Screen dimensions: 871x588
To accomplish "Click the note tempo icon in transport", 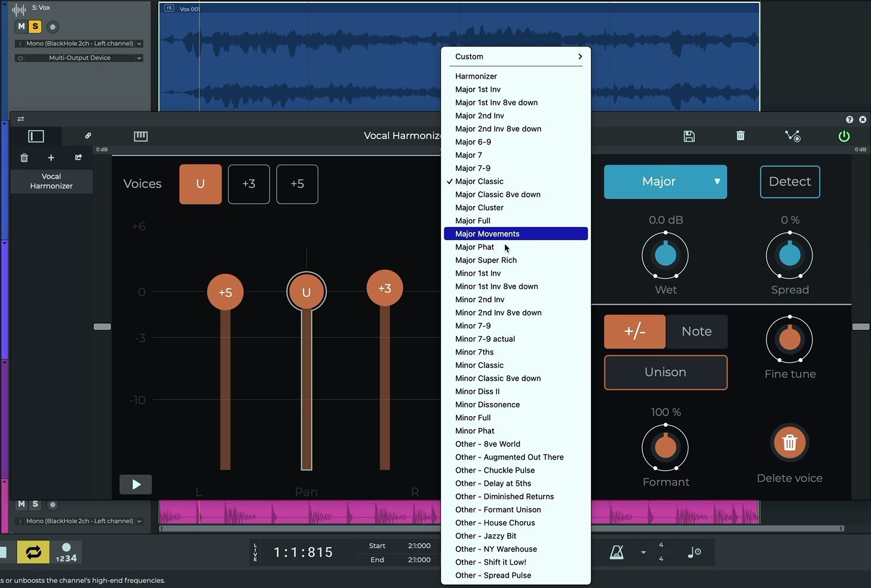I will pyautogui.click(x=694, y=552).
